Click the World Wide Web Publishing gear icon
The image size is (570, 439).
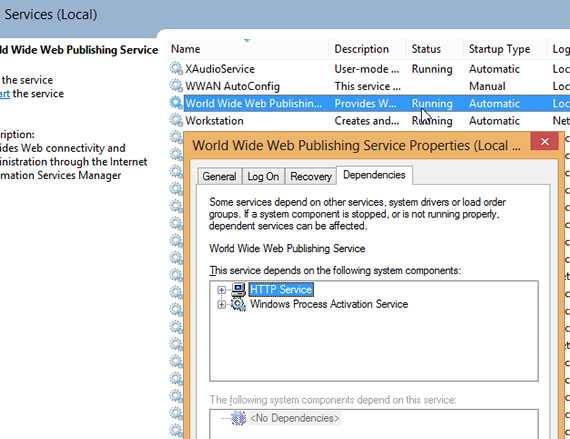176,103
